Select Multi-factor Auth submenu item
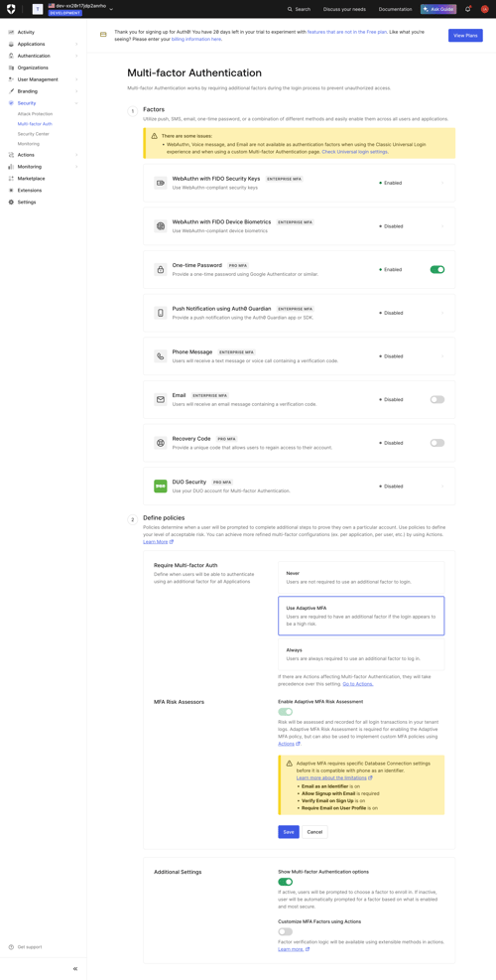Image resolution: width=496 pixels, height=980 pixels. tap(35, 124)
